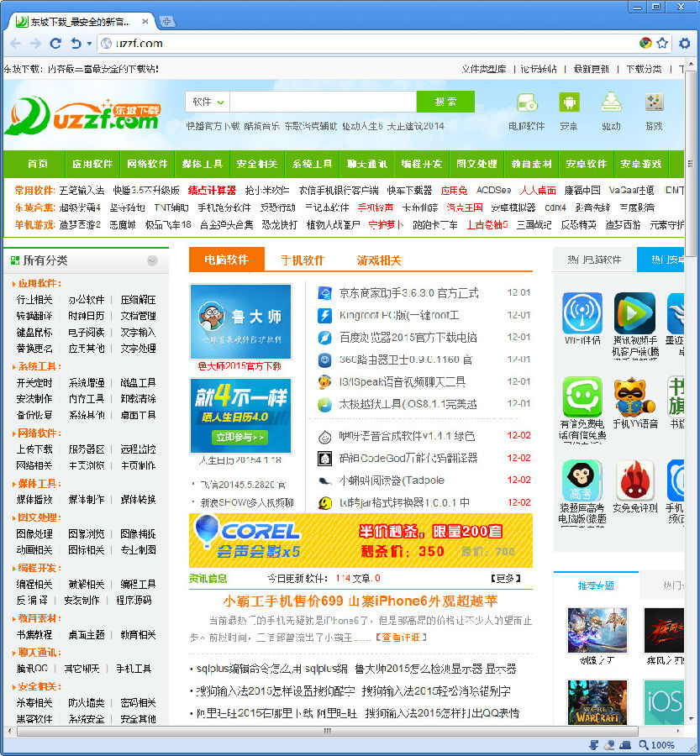
Task: Click the undo closed-tab arrow icon
Action: (x=76, y=44)
